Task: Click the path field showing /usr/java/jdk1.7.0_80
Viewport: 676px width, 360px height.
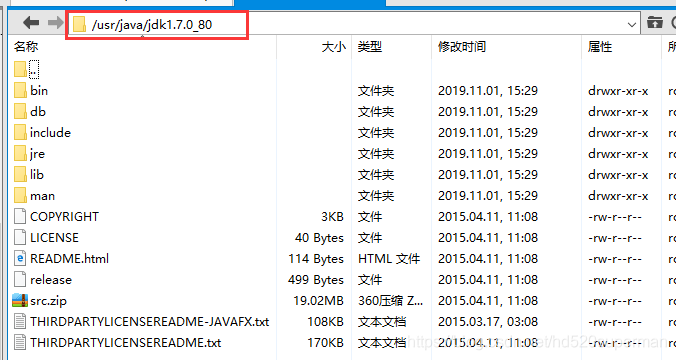Action: tap(353, 24)
